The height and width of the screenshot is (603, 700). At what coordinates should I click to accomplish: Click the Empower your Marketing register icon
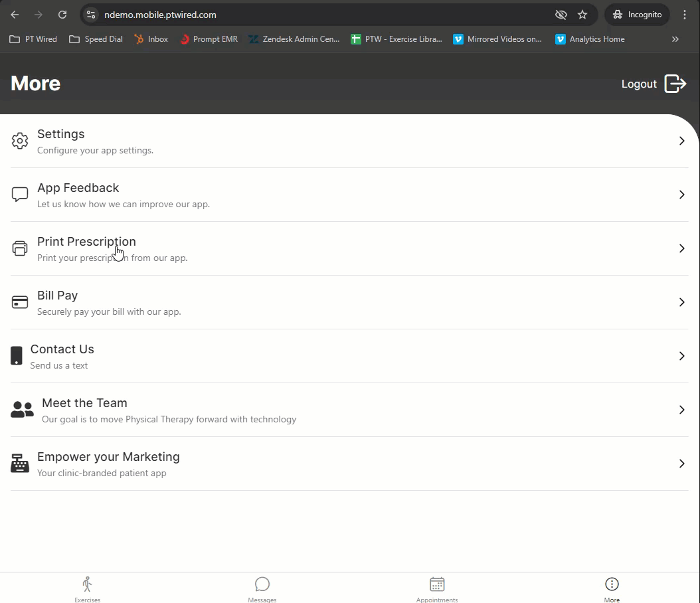tap(20, 464)
